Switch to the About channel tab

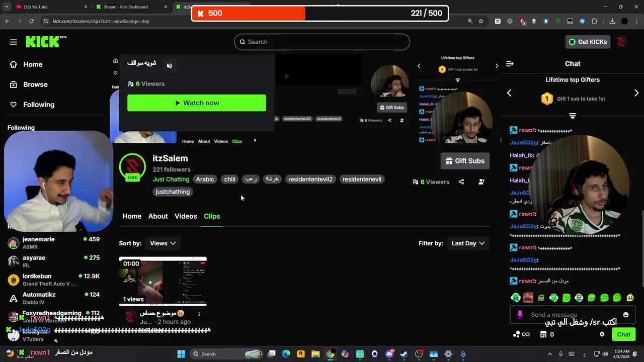(x=158, y=216)
